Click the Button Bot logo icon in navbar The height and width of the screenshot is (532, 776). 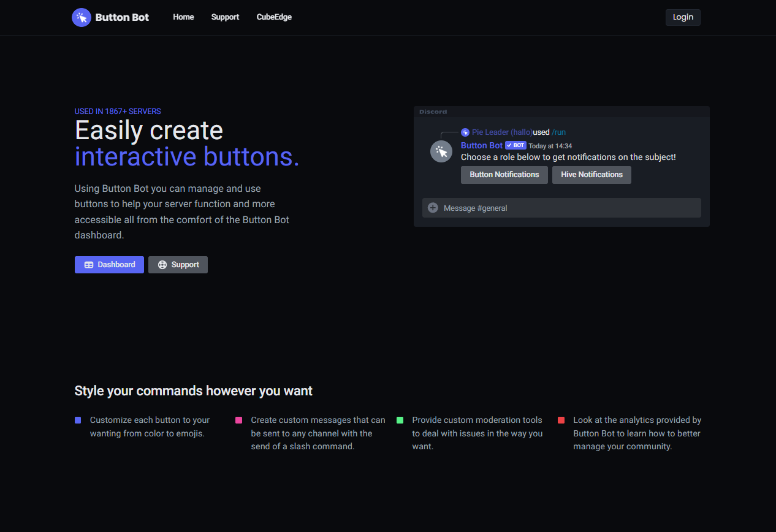(81, 18)
